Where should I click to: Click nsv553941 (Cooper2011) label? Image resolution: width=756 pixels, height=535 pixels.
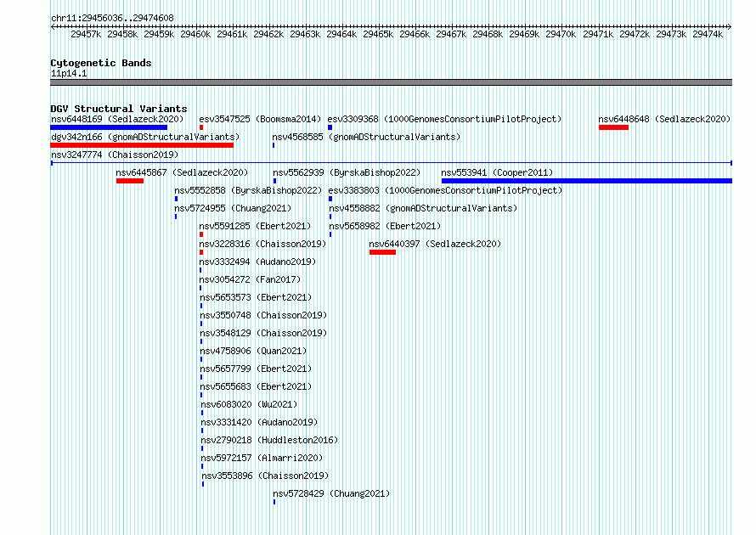(497, 172)
